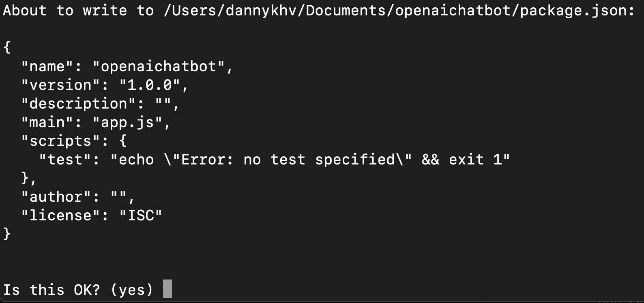This screenshot has height=303, width=644.
Task: Click the opening curly brace of the JSON
Action: [x=7, y=48]
